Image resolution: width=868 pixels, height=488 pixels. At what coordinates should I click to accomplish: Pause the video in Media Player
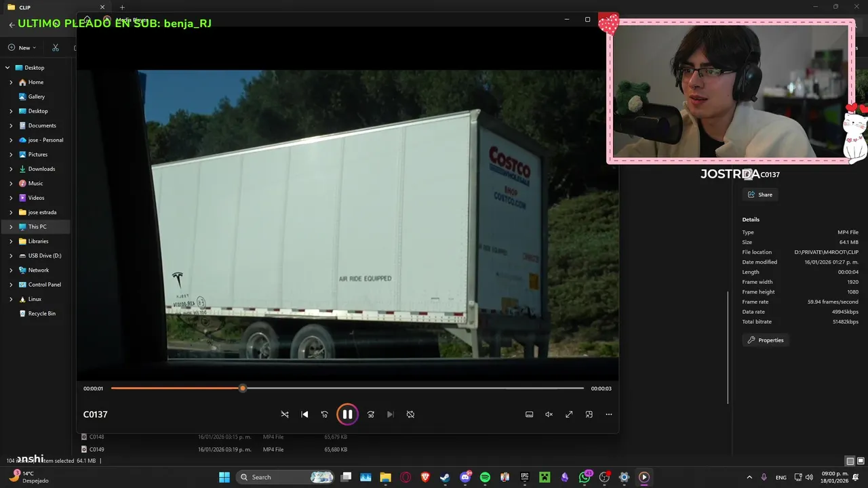pos(347,414)
